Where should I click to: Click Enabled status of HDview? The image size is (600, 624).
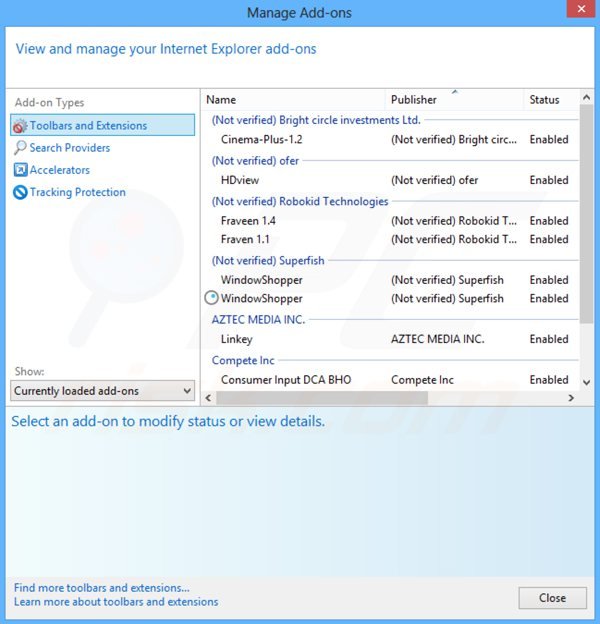(549, 180)
